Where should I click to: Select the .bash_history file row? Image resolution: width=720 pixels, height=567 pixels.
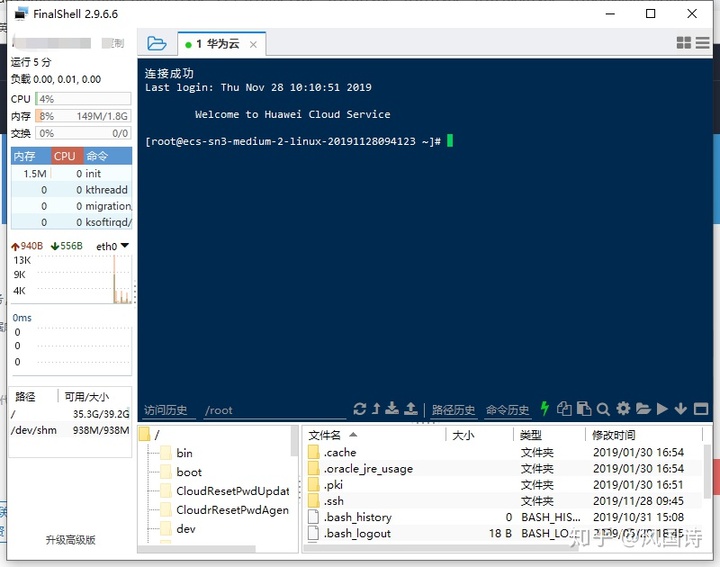pyautogui.click(x=503, y=517)
